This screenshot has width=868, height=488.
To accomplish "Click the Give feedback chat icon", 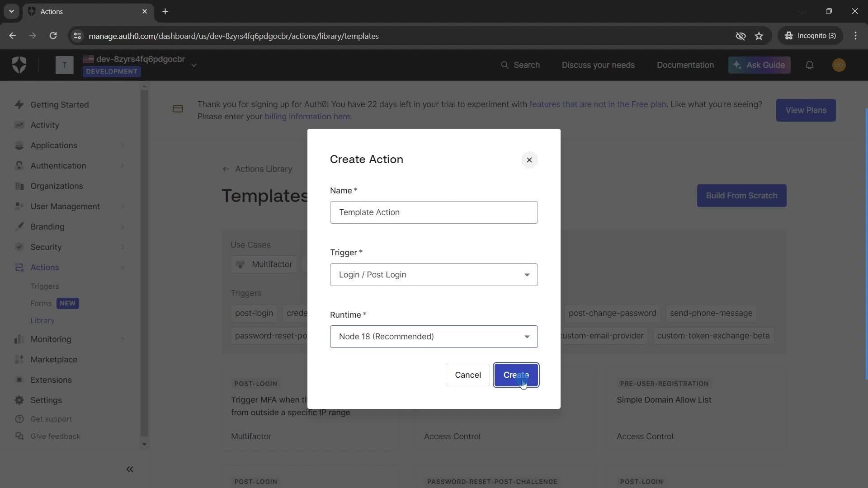I will click(19, 436).
